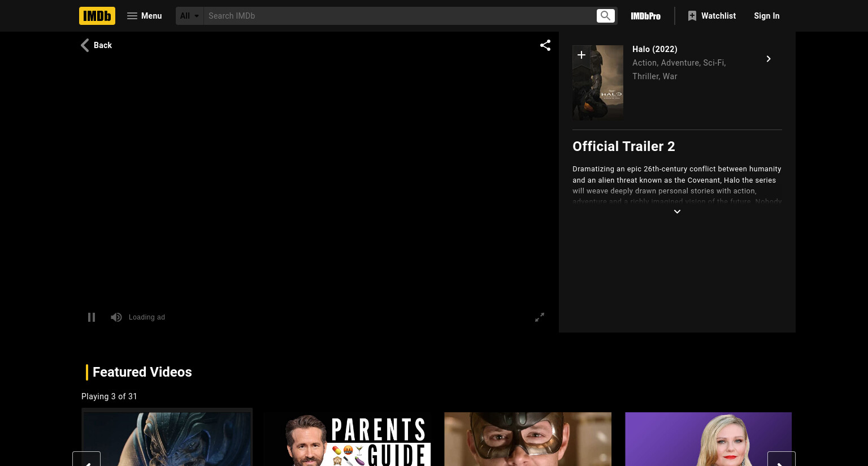The height and width of the screenshot is (466, 868).
Task: Go to Sign In
Action: point(767,16)
